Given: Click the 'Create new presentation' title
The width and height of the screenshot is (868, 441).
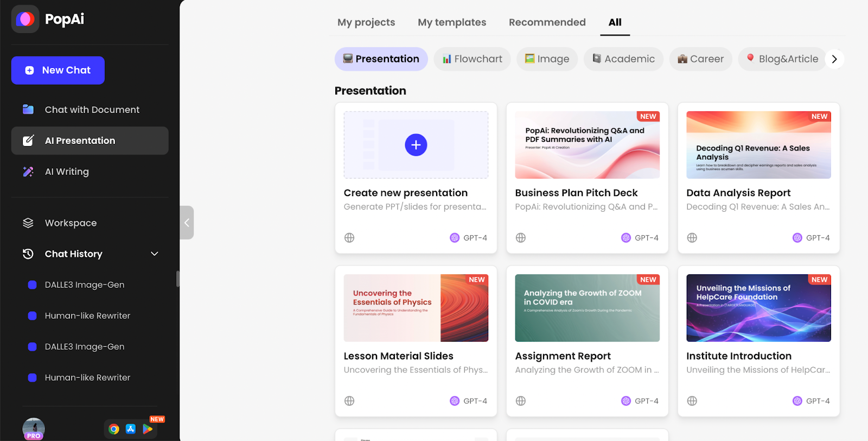Looking at the screenshot, I should [x=406, y=193].
